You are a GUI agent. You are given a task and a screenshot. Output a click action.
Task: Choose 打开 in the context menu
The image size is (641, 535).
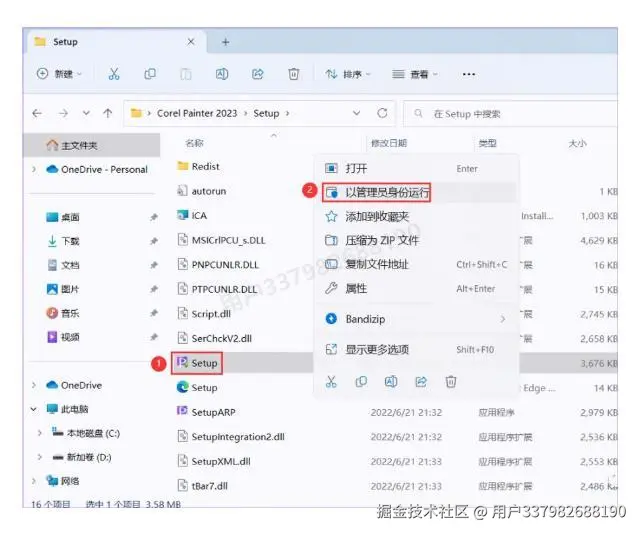[416, 168]
